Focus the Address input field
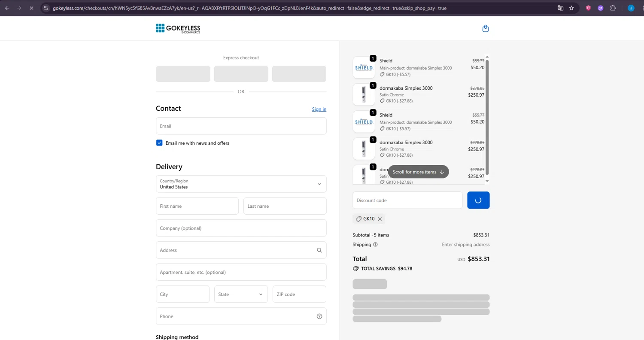This screenshot has width=644, height=340. pyautogui.click(x=241, y=250)
